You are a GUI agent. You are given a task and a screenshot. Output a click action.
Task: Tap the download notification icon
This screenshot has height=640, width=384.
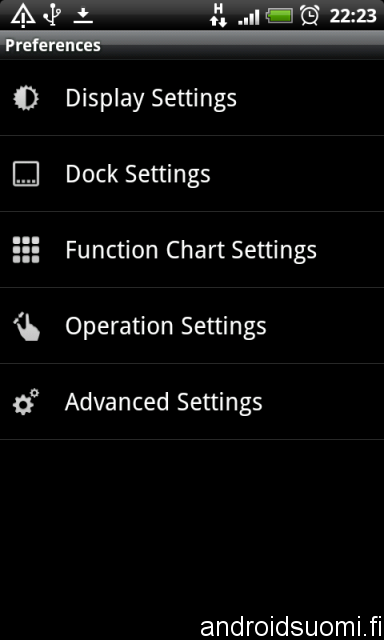pos(83,16)
